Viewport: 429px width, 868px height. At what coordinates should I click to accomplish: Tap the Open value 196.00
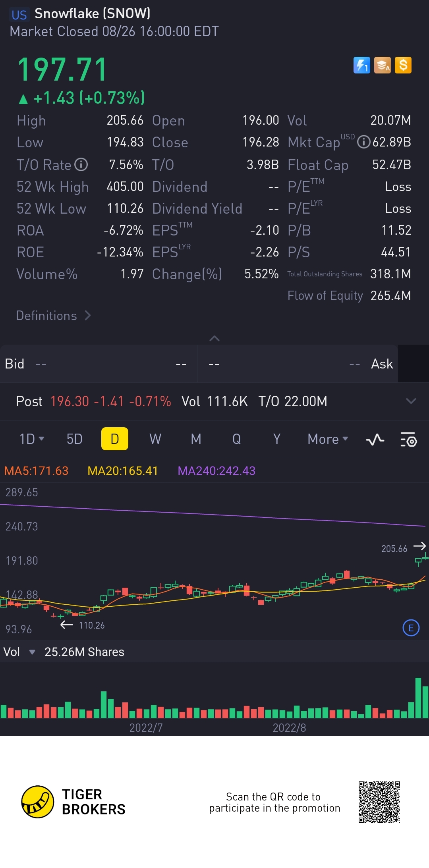click(261, 120)
